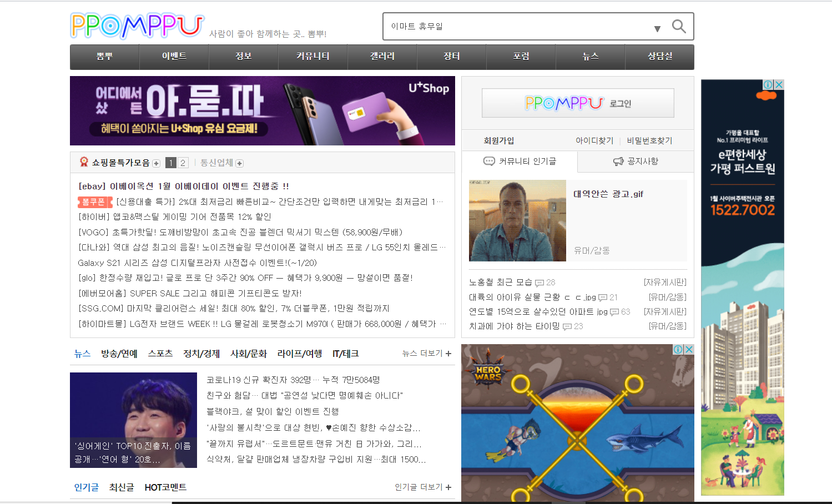
Task: Click the comment icon beside 치과에 가야 하는 타이밍
Action: [x=567, y=326]
